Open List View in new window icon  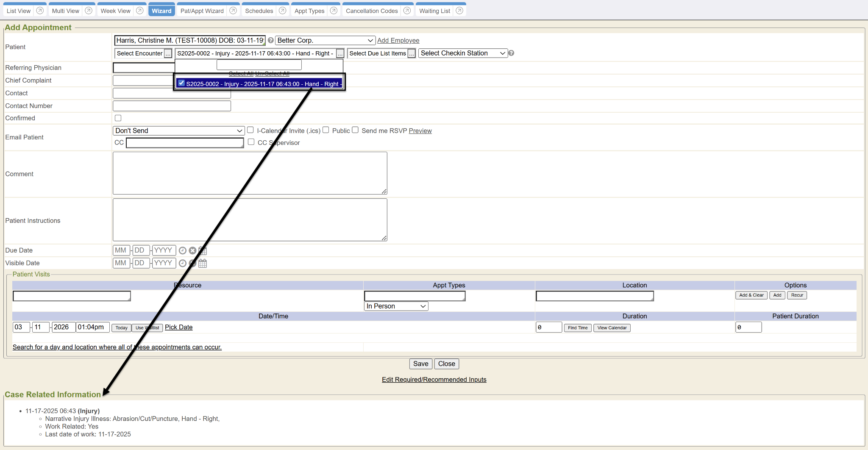40,11
